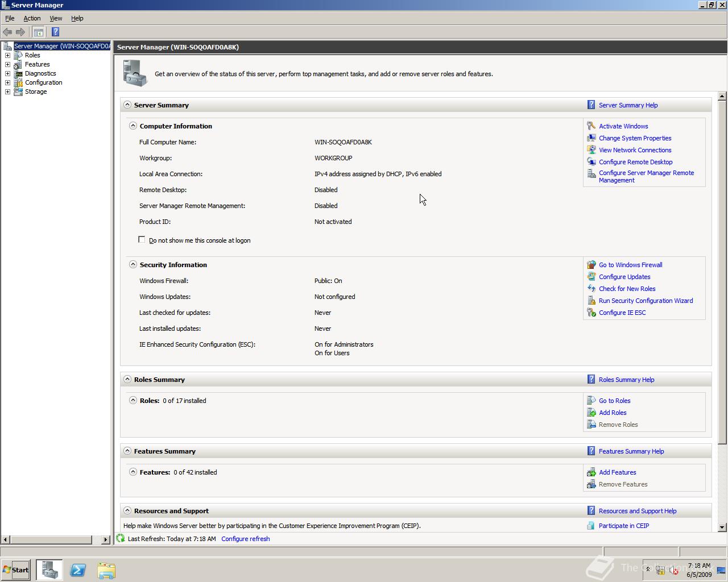Click the vertical scrollbar up arrow
The width and height of the screenshot is (728, 582).
[x=722, y=96]
